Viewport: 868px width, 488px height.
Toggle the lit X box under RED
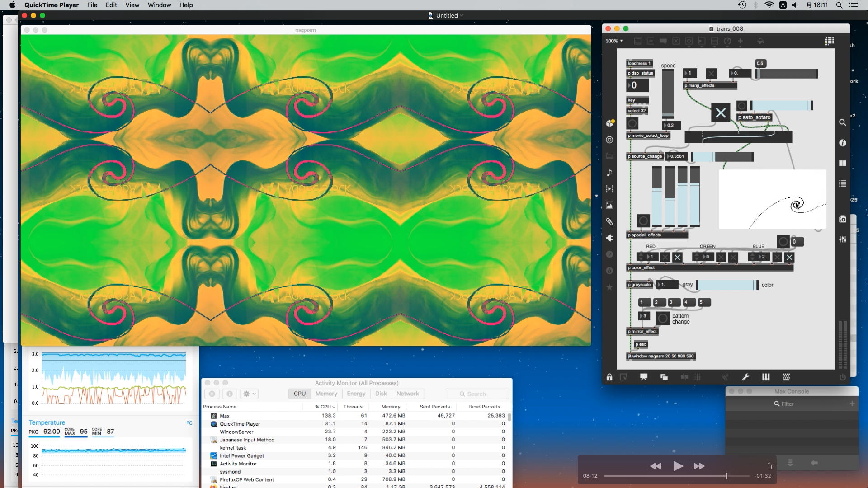pos(677,258)
